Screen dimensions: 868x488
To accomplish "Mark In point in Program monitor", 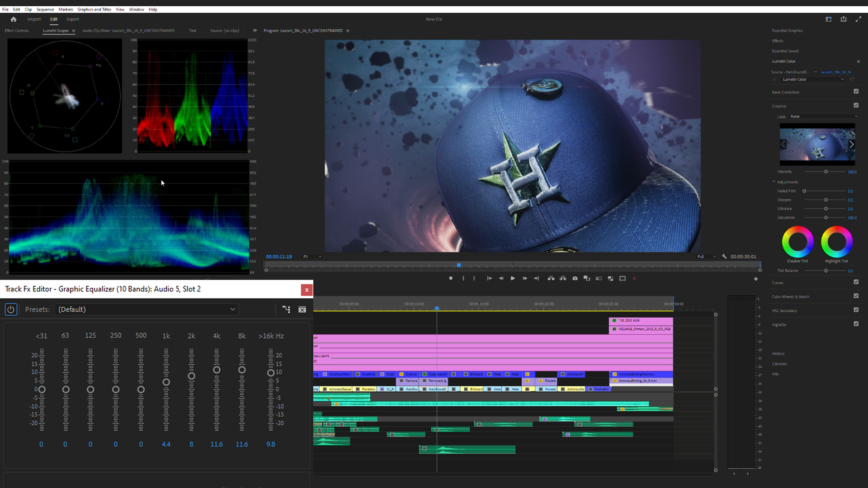I will (x=463, y=278).
